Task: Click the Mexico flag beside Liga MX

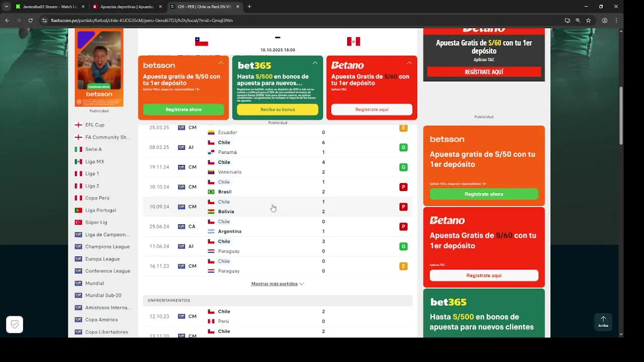Action: (78, 161)
